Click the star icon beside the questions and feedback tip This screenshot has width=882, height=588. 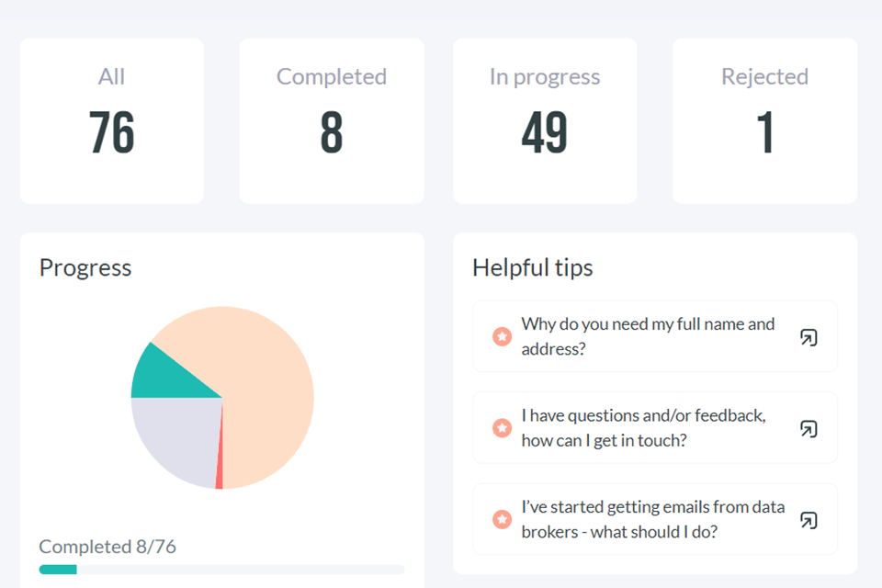502,428
